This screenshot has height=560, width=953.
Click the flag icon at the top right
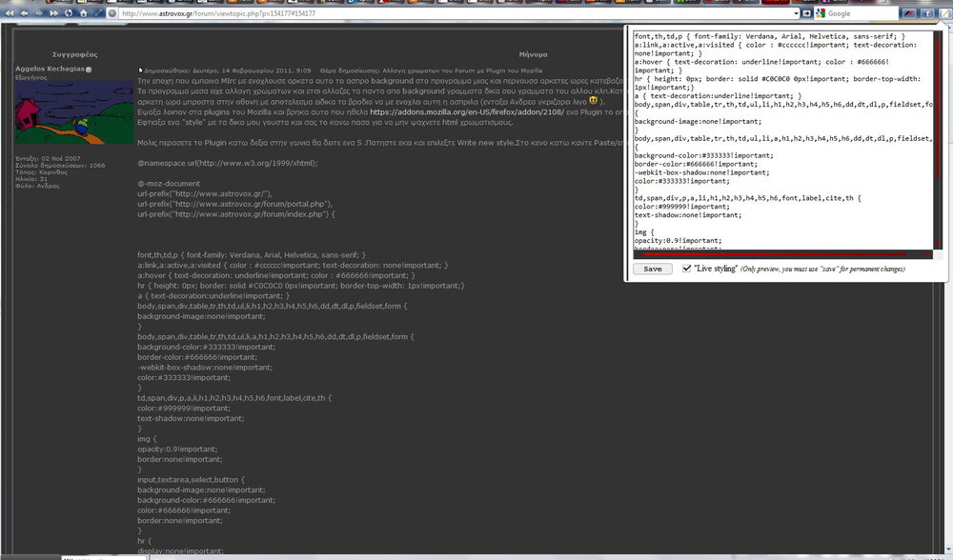coord(908,12)
